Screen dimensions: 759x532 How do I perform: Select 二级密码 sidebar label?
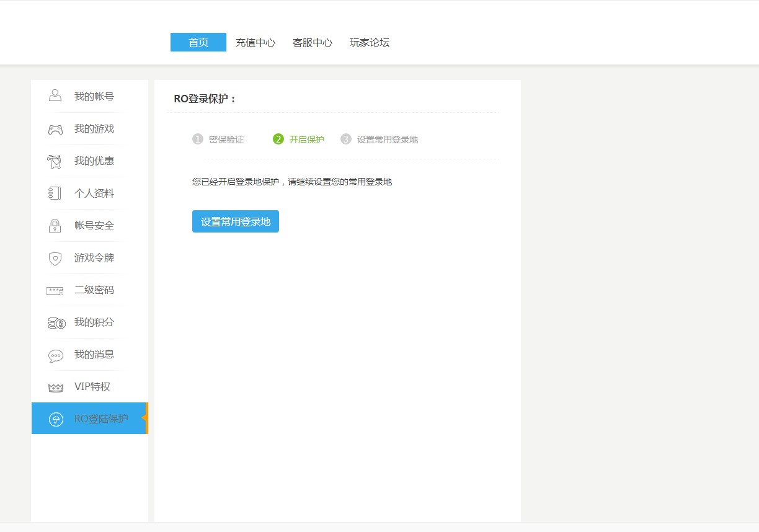[94, 290]
